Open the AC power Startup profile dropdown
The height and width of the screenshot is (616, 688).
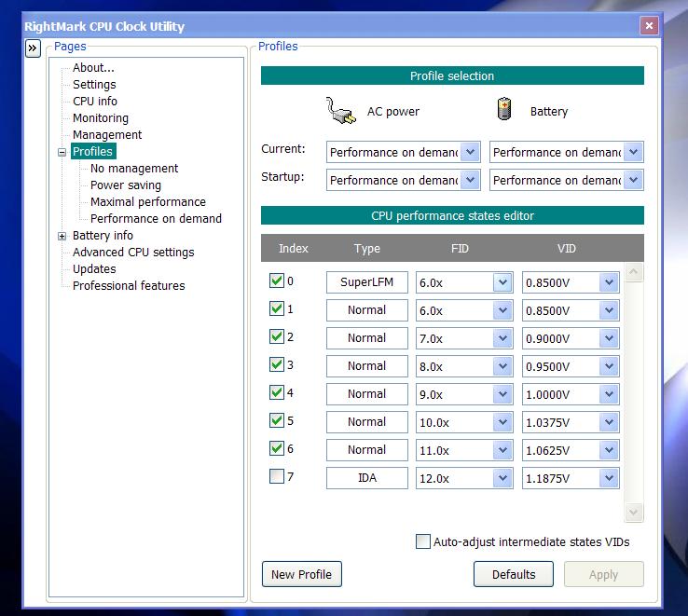tap(471, 180)
